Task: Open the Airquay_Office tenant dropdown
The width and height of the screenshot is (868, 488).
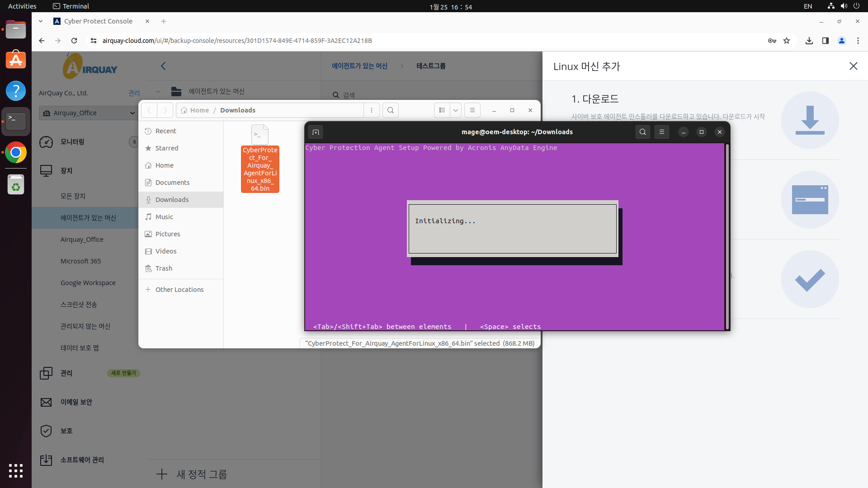Action: pos(89,113)
